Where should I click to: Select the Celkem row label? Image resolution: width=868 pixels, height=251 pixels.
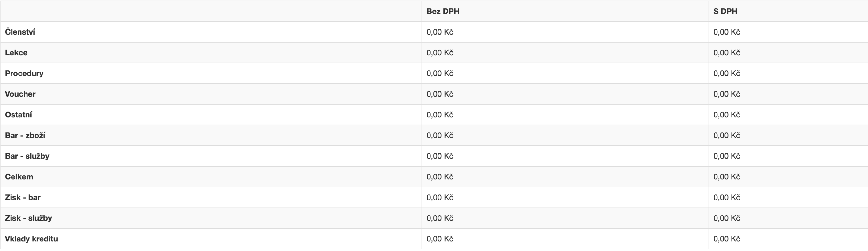[x=19, y=177]
